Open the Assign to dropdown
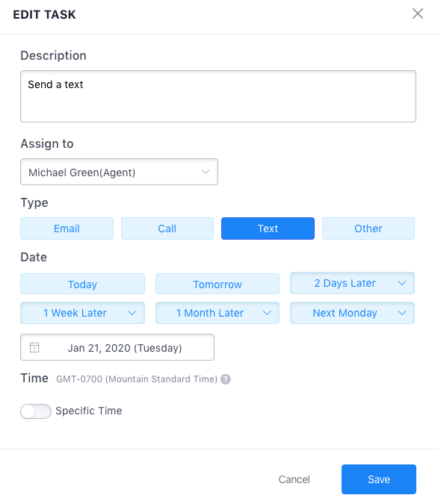 (119, 172)
